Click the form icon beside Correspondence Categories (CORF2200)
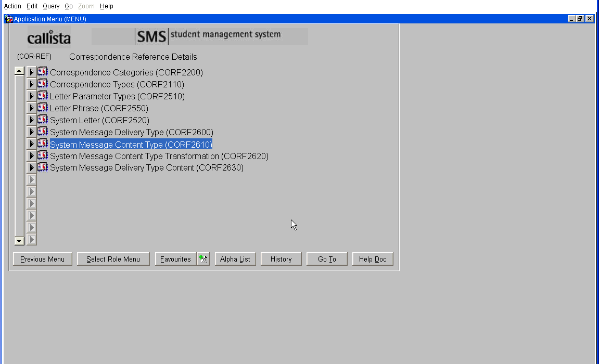Screen dimensions: 599x364 point(43,72)
